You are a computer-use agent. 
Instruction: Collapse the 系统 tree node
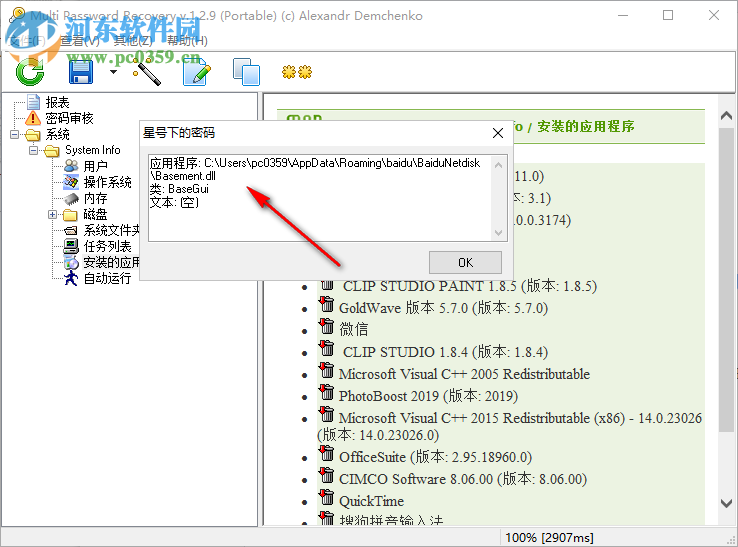point(15,135)
